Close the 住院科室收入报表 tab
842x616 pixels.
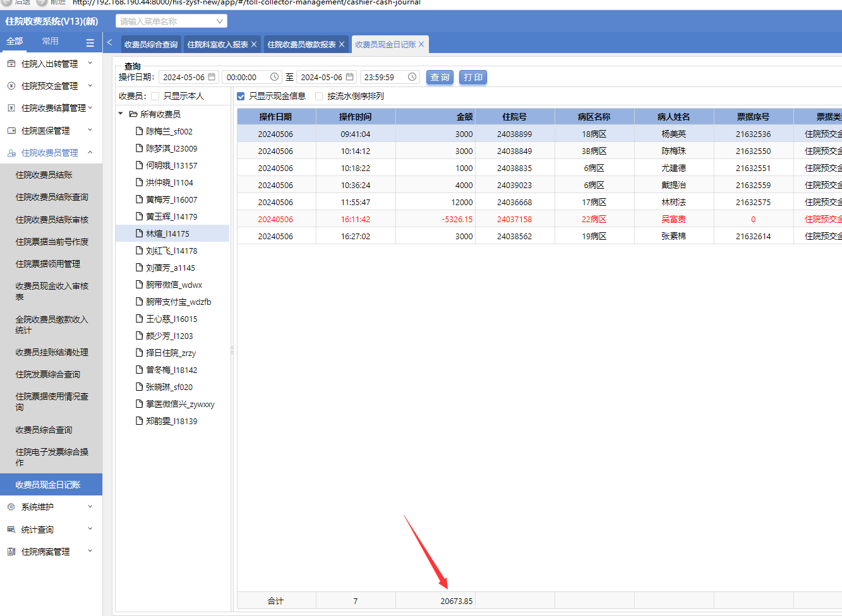pyautogui.click(x=254, y=44)
